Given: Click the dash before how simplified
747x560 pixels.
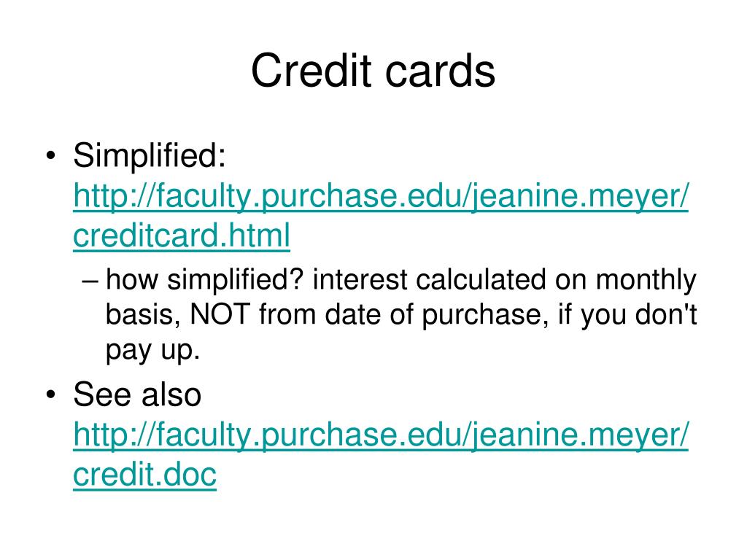Looking at the screenshot, I should [90, 281].
